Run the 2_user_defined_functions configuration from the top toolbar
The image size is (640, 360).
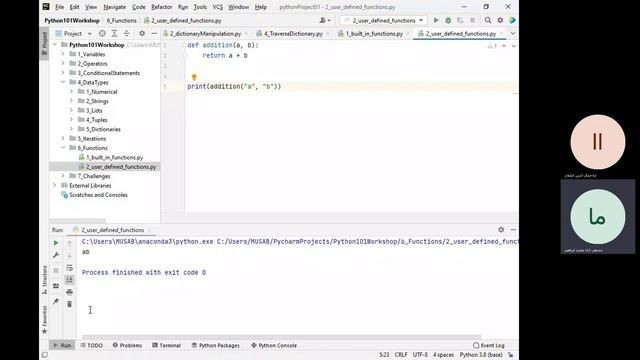[436, 20]
